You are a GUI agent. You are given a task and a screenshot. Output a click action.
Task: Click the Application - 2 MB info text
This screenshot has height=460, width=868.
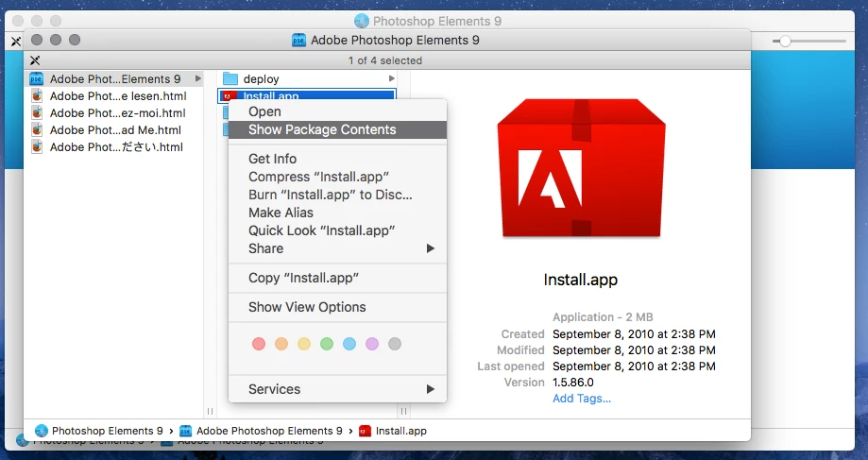603,317
